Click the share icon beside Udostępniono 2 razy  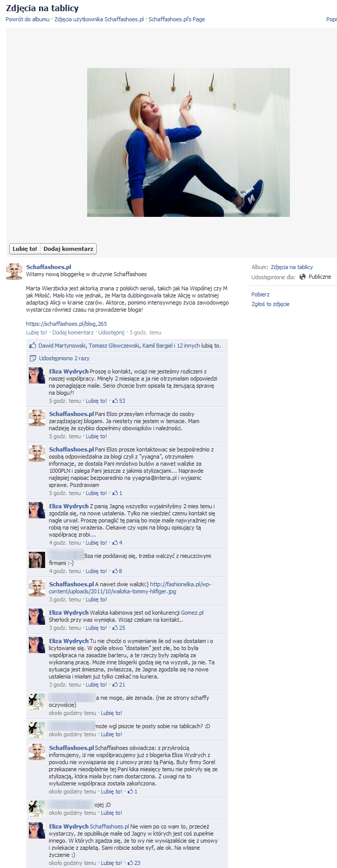[x=33, y=358]
